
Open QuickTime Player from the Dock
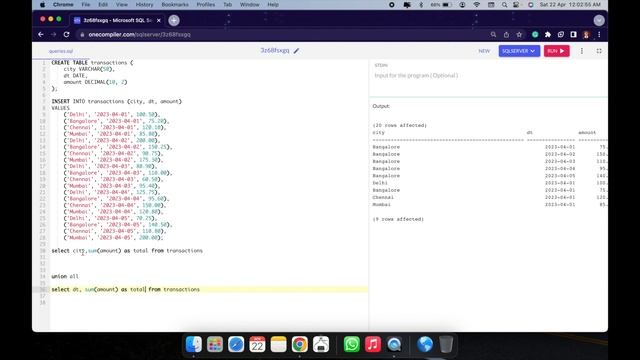[x=394, y=344]
